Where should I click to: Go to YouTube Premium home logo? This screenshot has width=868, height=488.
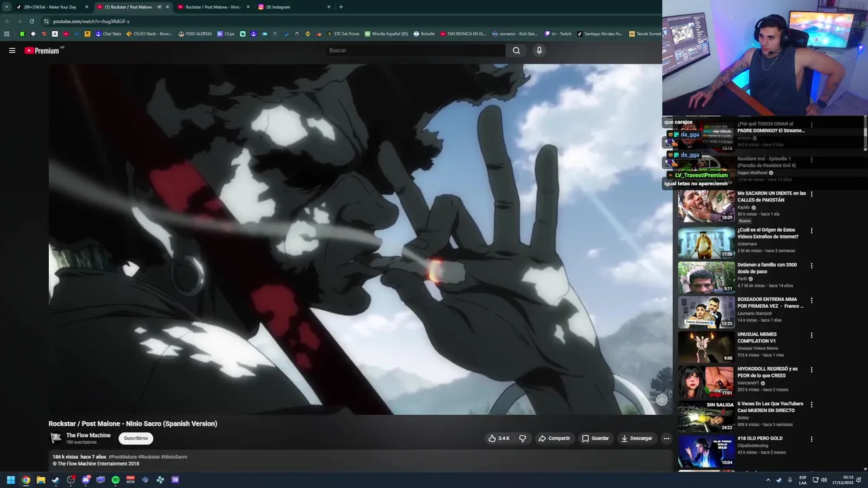[42, 51]
